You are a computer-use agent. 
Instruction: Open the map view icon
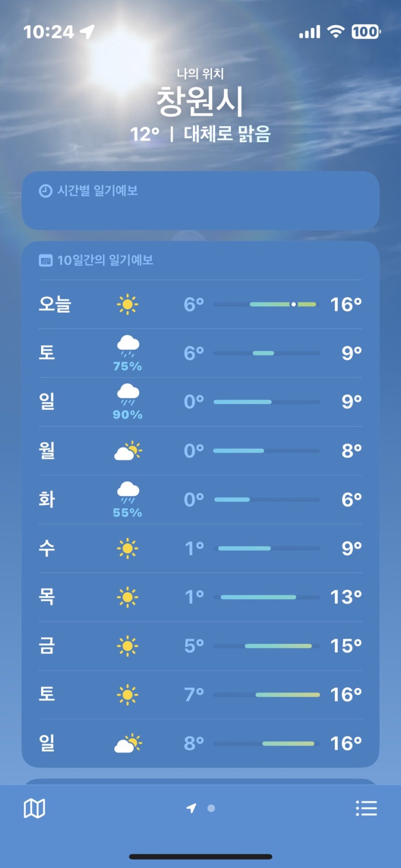[x=35, y=808]
